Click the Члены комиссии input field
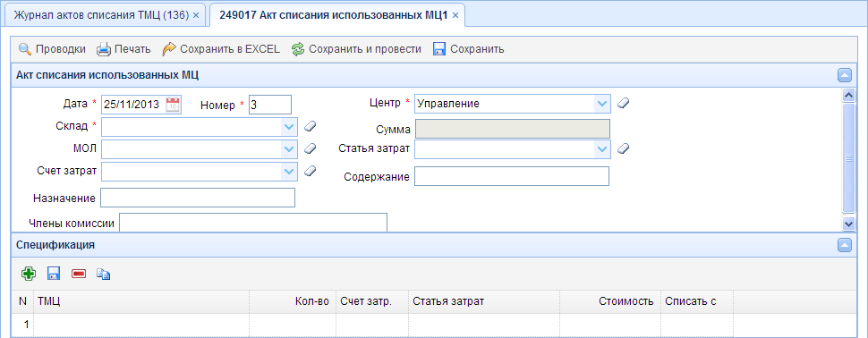This screenshot has width=868, height=338. click(x=253, y=223)
